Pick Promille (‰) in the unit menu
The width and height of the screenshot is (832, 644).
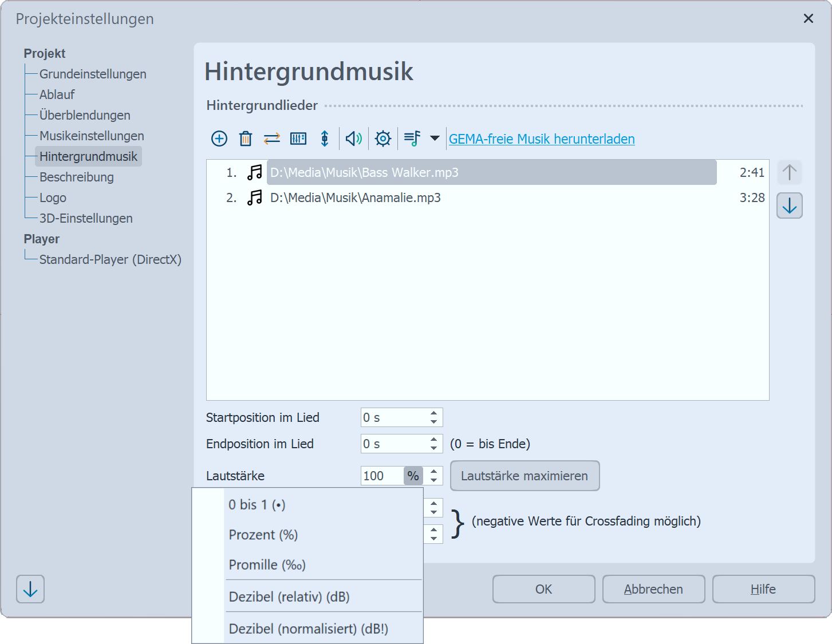pos(267,565)
